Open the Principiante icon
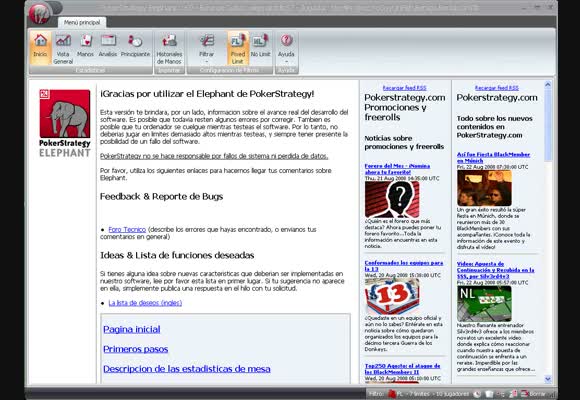 coord(135,47)
